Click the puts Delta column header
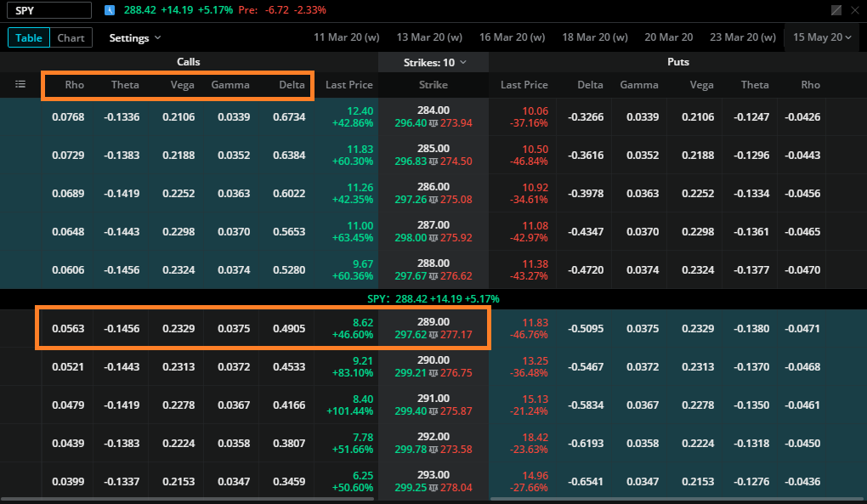 590,84
